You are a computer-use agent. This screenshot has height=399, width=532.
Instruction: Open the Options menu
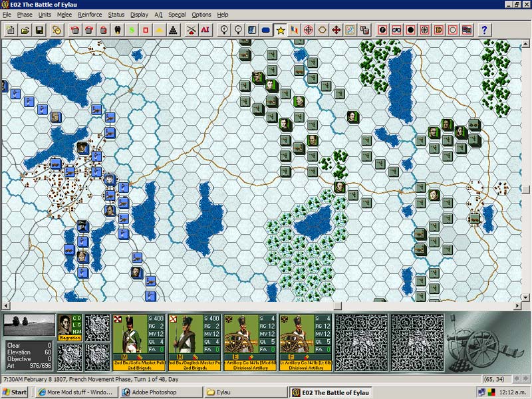coord(201,15)
